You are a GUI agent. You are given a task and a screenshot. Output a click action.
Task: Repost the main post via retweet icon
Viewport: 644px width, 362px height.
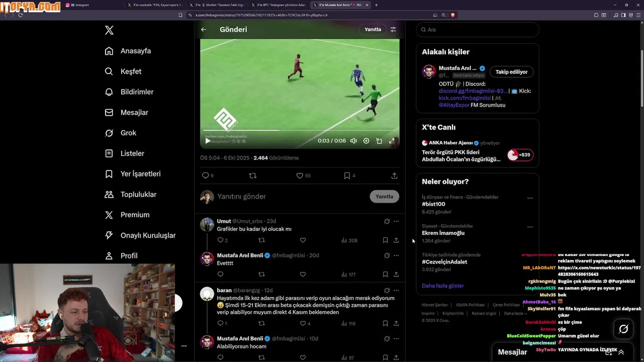[253, 175]
